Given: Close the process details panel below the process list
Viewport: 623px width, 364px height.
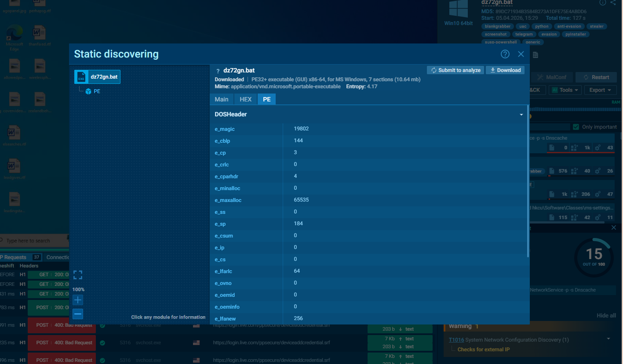Looking at the screenshot, I should click(614, 227).
